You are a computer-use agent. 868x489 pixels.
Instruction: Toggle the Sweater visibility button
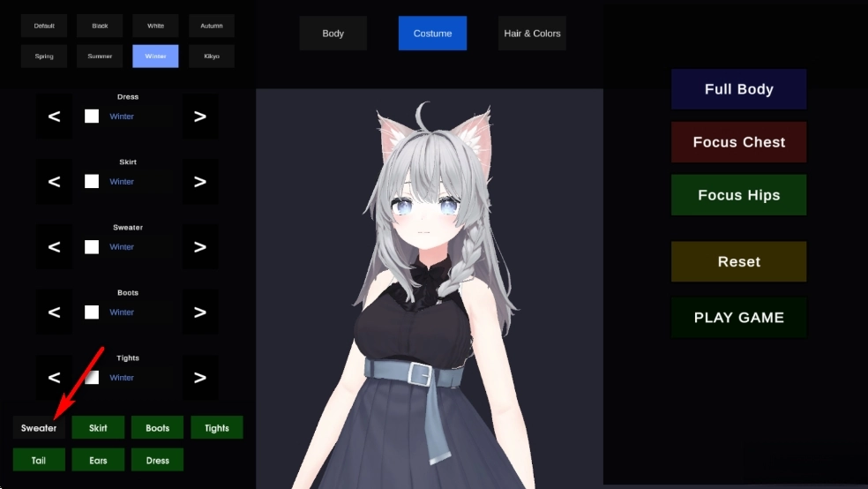point(39,428)
